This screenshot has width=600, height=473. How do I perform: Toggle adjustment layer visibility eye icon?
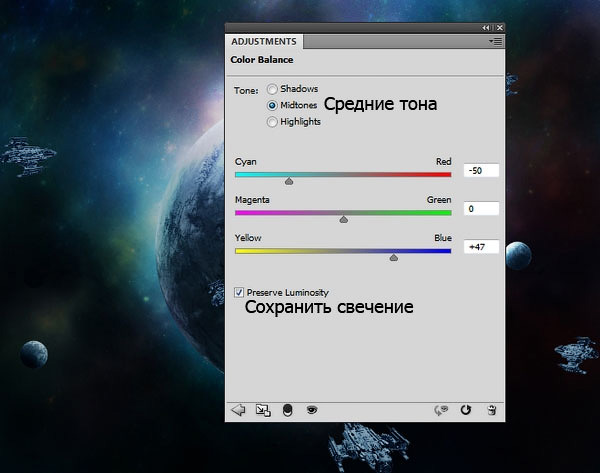[311, 409]
